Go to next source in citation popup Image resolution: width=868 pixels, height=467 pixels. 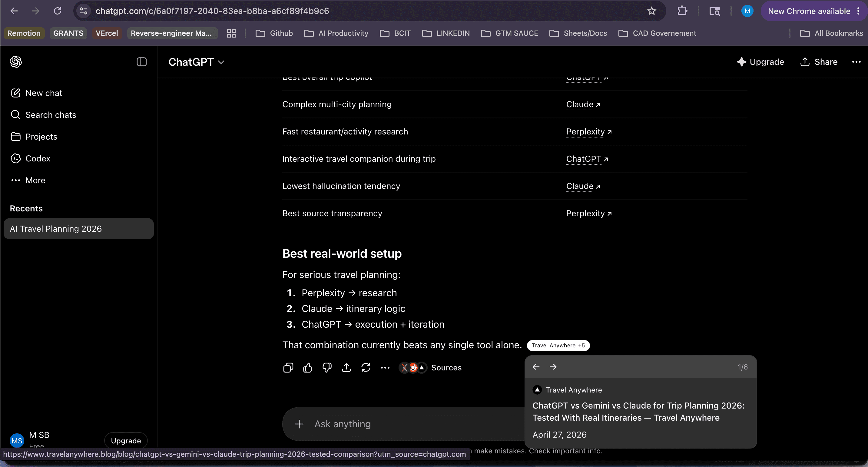coord(553,366)
